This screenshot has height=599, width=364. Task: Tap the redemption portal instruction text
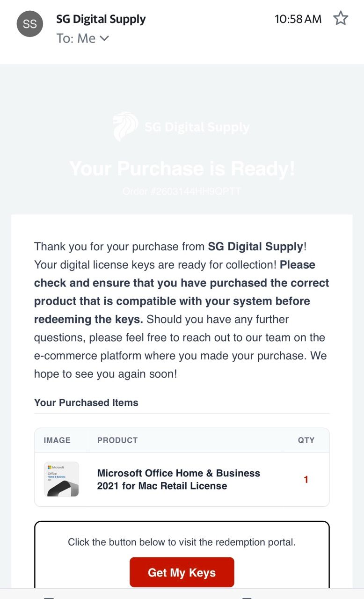[182, 542]
